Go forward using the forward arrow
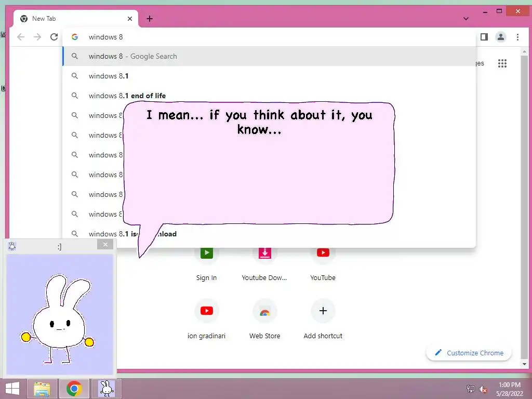Screen dimensions: 532x399 pyautogui.click(x=37, y=37)
